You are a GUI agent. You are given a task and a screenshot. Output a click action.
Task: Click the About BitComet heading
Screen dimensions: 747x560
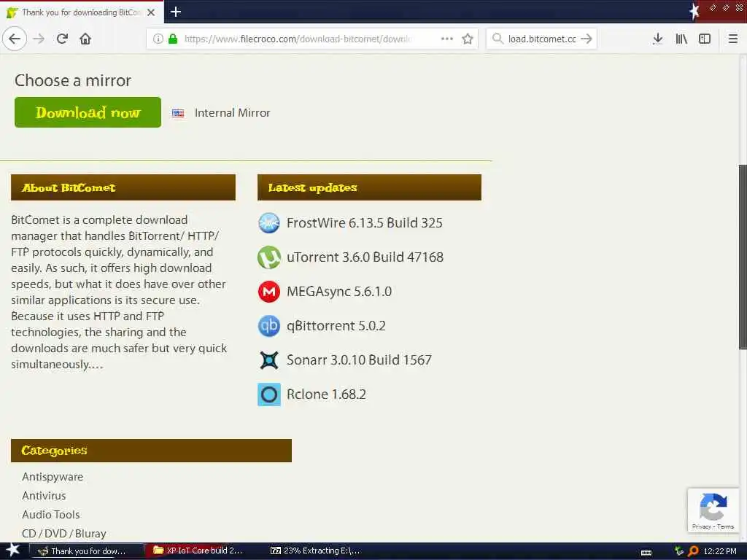pos(69,187)
